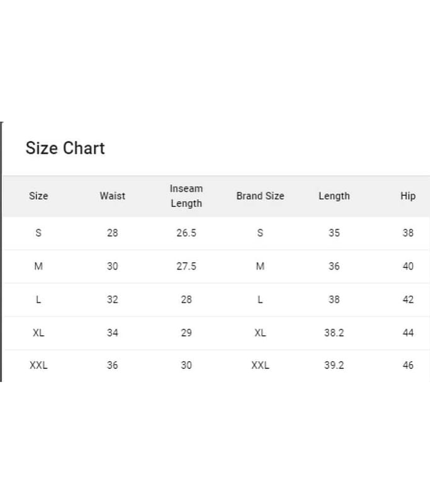Select the XL size row label

tap(38, 333)
